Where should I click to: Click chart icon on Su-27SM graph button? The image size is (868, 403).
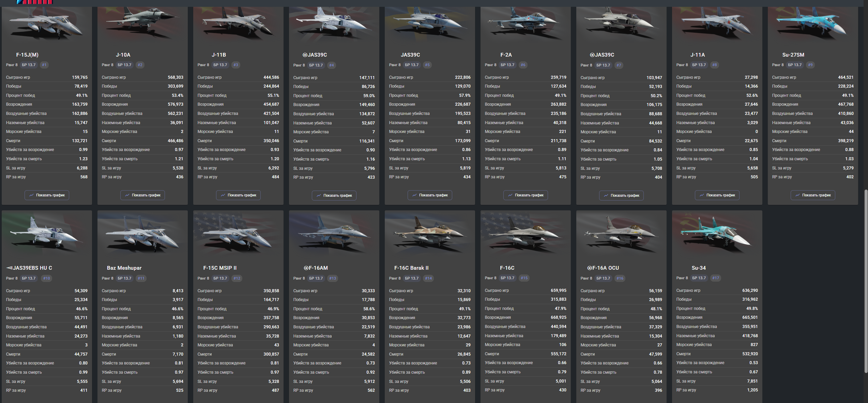[x=797, y=195]
